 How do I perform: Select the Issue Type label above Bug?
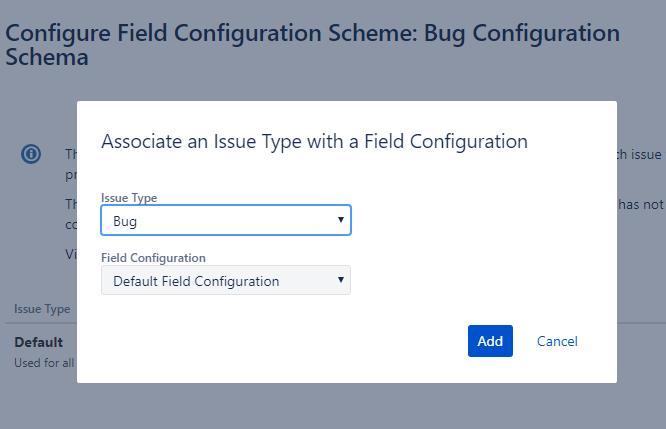(x=129, y=198)
